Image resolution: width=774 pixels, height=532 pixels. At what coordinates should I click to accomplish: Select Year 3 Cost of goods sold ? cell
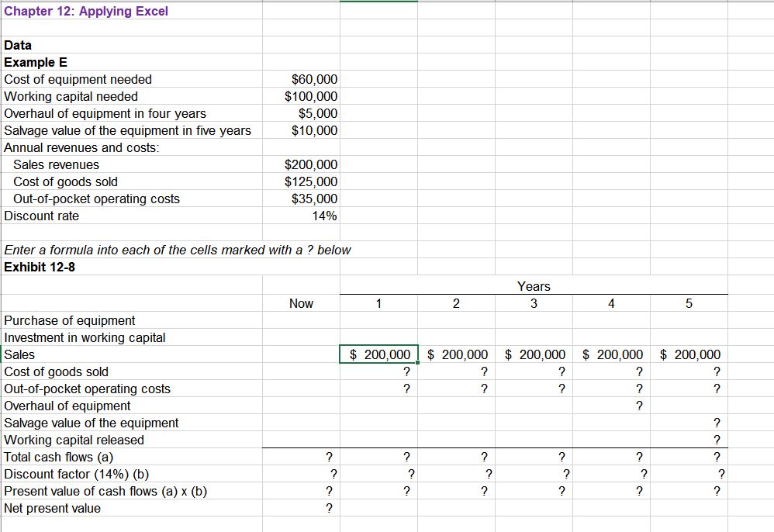534,371
